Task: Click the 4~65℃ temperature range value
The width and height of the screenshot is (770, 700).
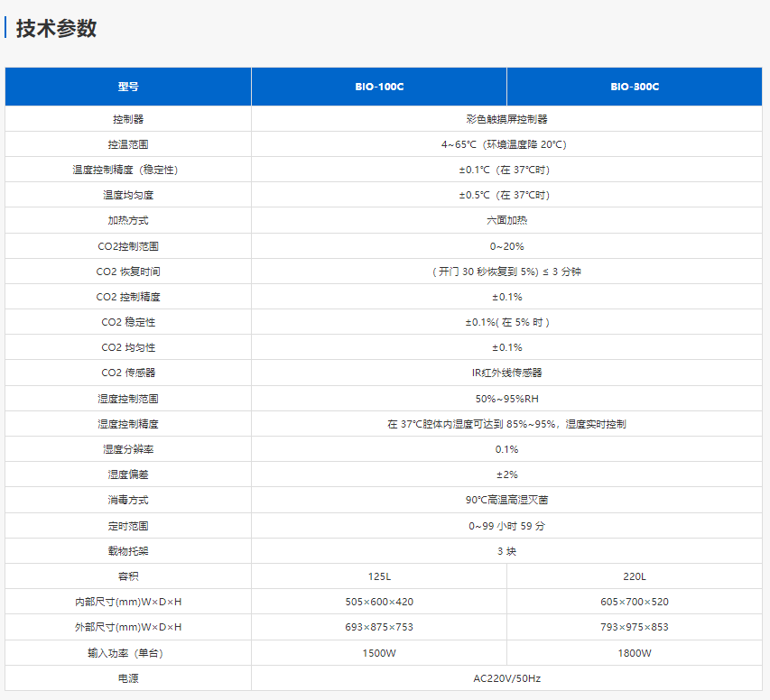Action: [506, 144]
